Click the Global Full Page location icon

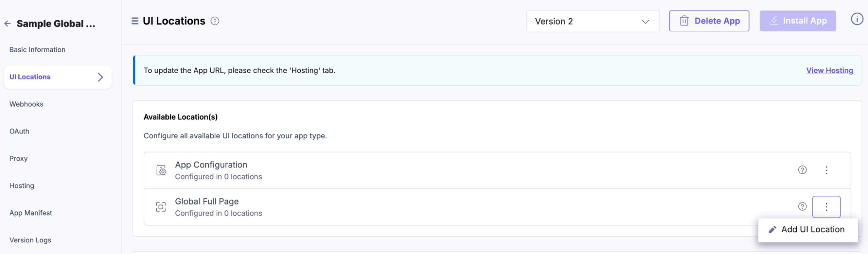pos(161,207)
